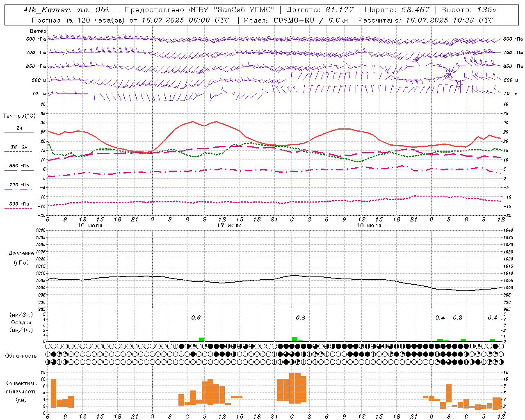Click the Осадки precipitation label
Screen dimensions: 525x420
point(21,322)
